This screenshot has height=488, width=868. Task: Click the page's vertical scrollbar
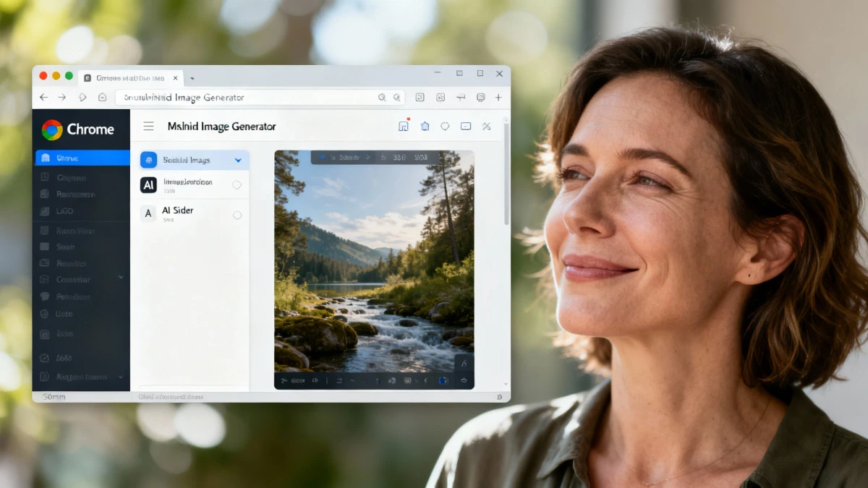pos(506,174)
